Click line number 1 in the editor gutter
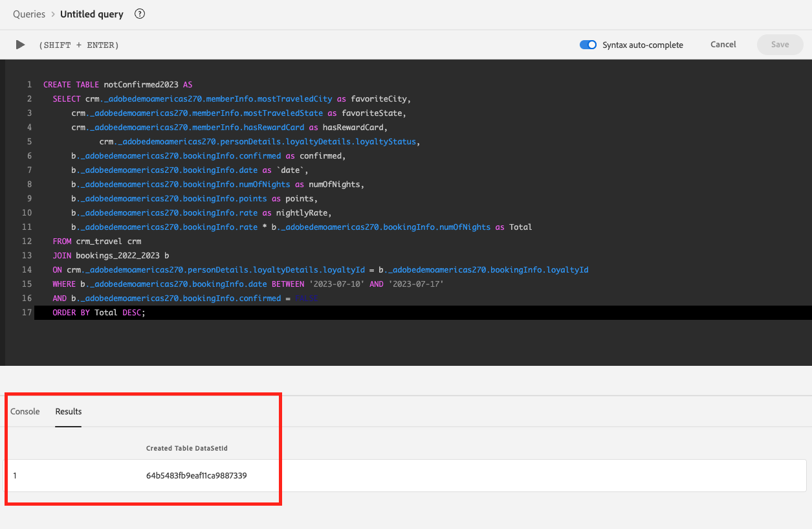Screen dimensions: 812x529 pos(29,85)
